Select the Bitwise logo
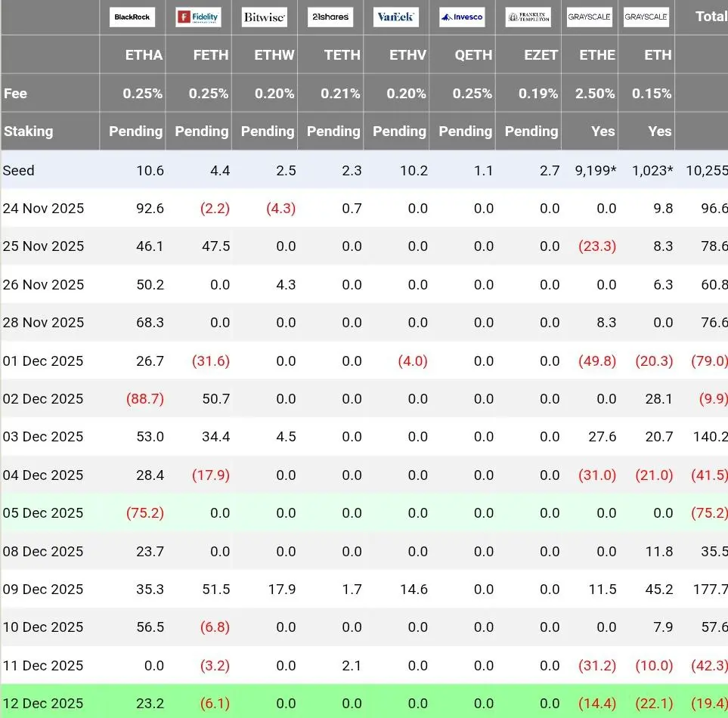Screen dimensions: 728x718 (x=264, y=17)
